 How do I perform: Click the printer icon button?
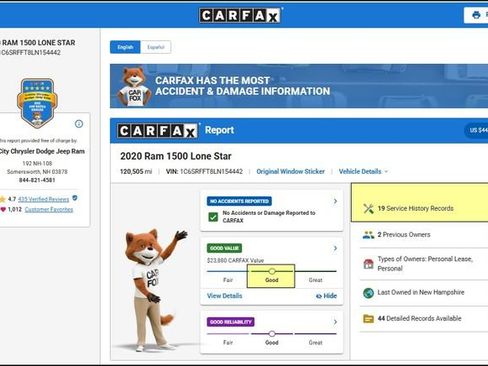476,15
